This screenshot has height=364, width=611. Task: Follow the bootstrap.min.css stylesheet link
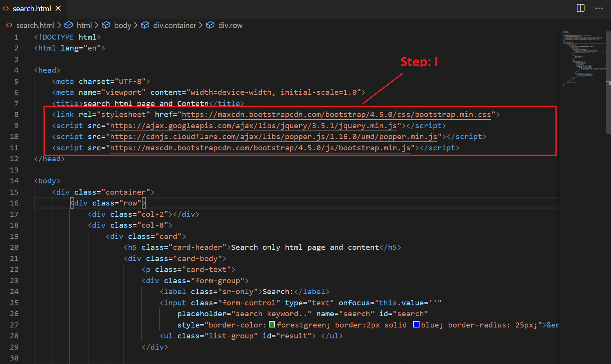click(x=336, y=115)
